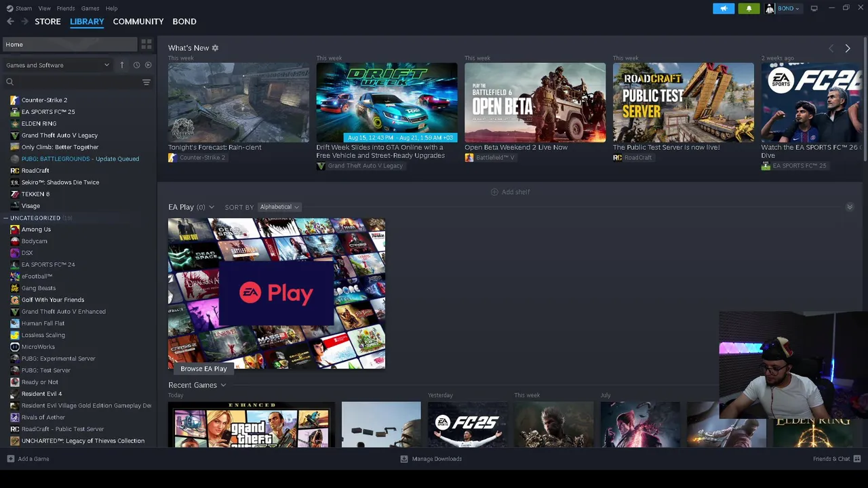Toggle show ready to play filter

(x=149, y=65)
